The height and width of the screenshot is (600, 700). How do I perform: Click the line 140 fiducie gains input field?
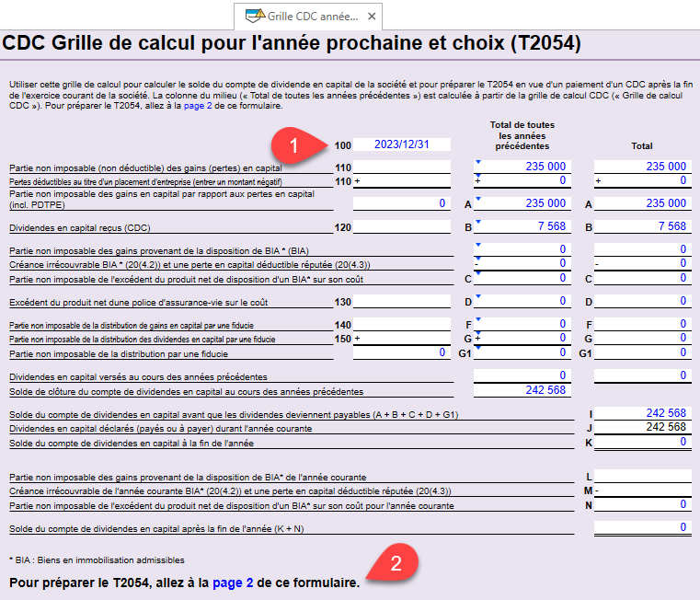(x=402, y=324)
